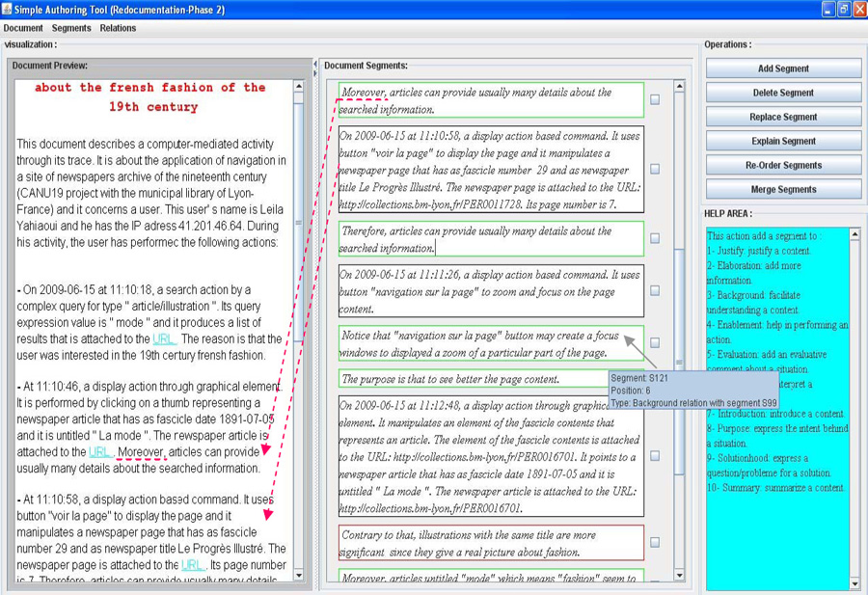Viewport: 868px width, 595px height.
Task: Click the up arrow of the Help Area scrollbar
Action: click(854, 234)
